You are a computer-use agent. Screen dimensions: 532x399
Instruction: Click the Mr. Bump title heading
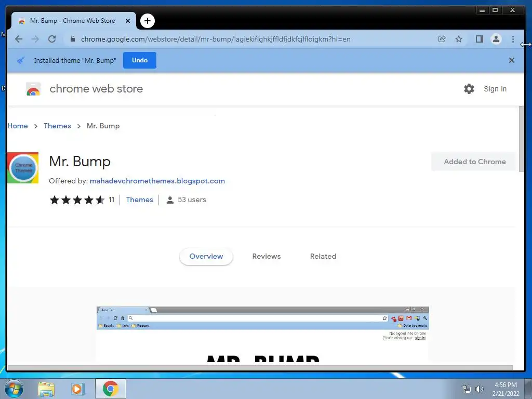tap(79, 162)
